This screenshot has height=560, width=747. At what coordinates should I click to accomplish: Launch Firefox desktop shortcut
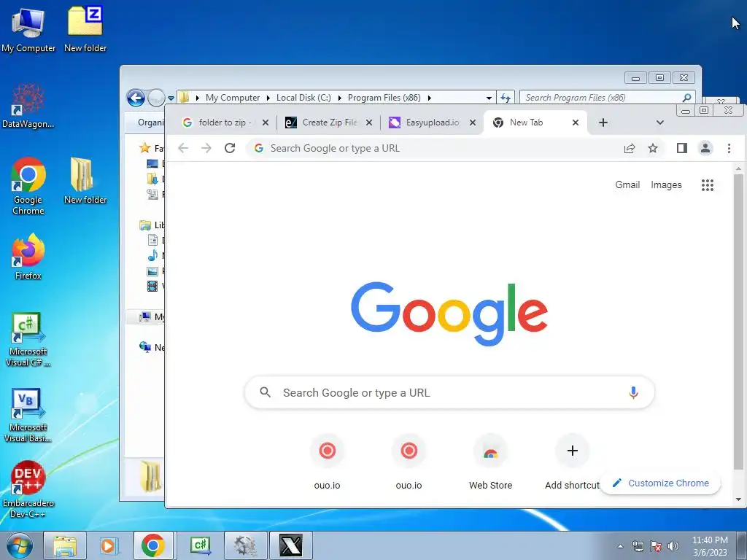(28, 256)
